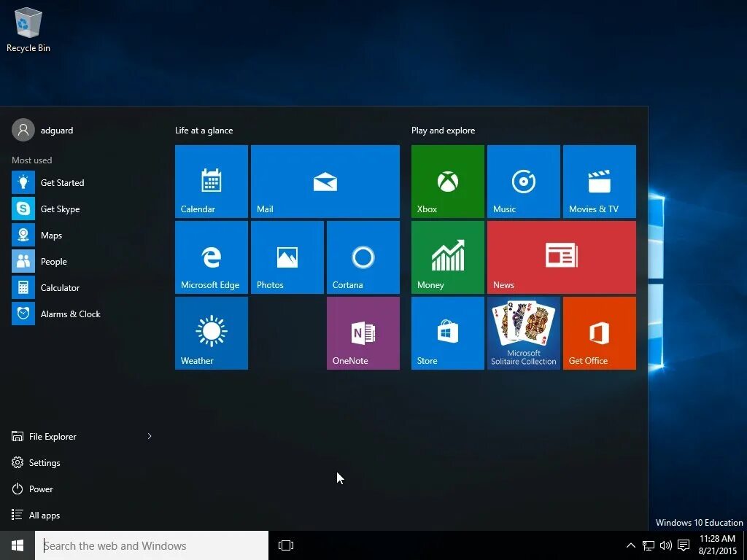Open the Store tile

tap(448, 332)
